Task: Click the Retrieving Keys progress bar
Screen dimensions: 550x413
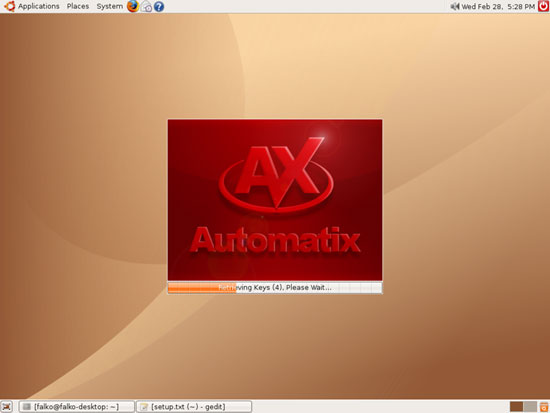Action: coord(275,288)
